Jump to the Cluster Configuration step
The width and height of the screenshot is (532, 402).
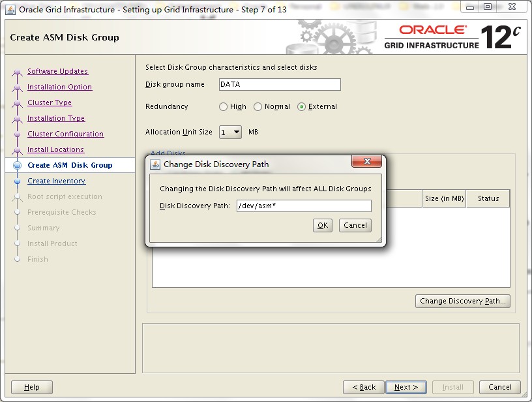point(65,134)
